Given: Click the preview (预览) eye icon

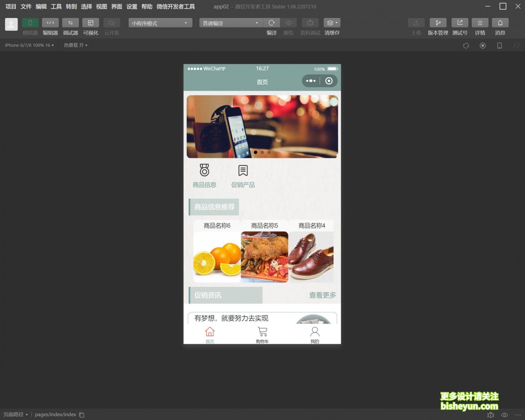Looking at the screenshot, I should coord(288,23).
